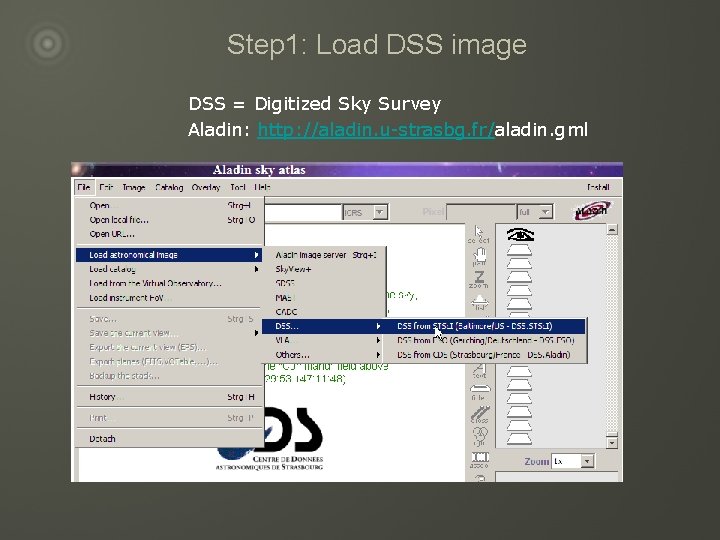Open the Help menu
Image resolution: width=720 pixels, height=540 pixels.
pos(262,187)
